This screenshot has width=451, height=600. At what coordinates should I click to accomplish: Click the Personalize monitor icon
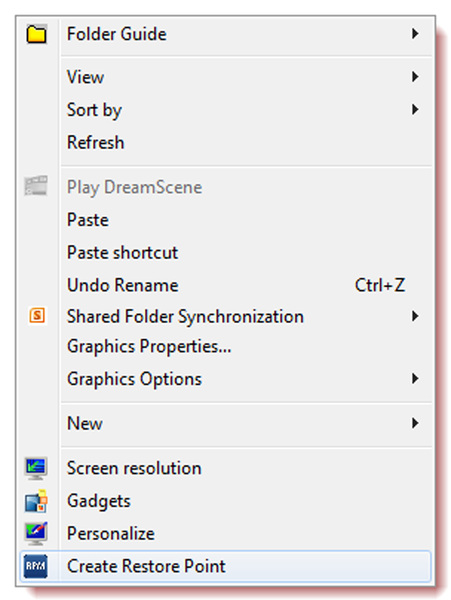coord(36,533)
